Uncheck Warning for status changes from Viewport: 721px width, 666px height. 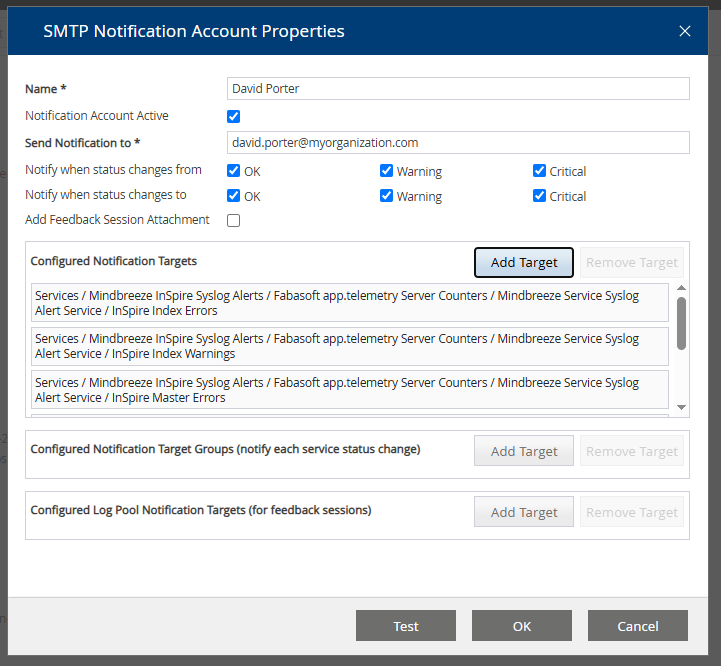(x=387, y=171)
